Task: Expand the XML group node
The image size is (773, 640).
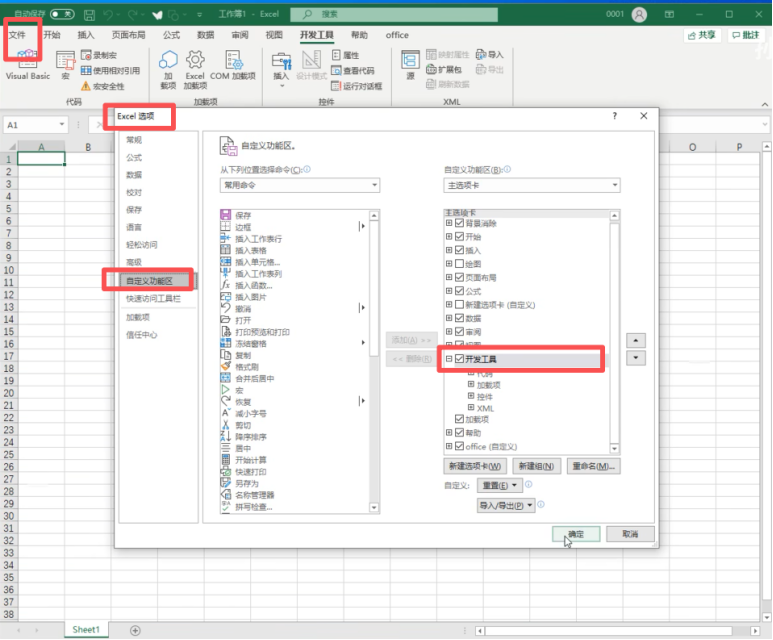Action: pos(471,407)
